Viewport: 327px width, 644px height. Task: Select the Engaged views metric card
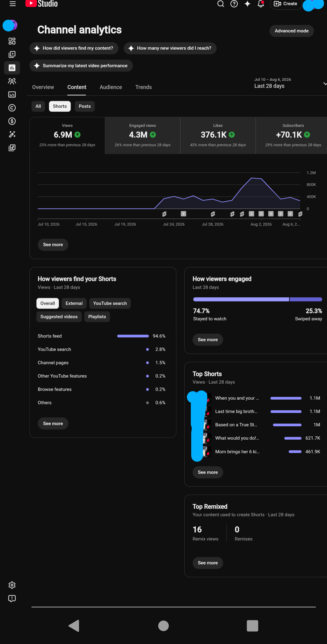click(143, 136)
